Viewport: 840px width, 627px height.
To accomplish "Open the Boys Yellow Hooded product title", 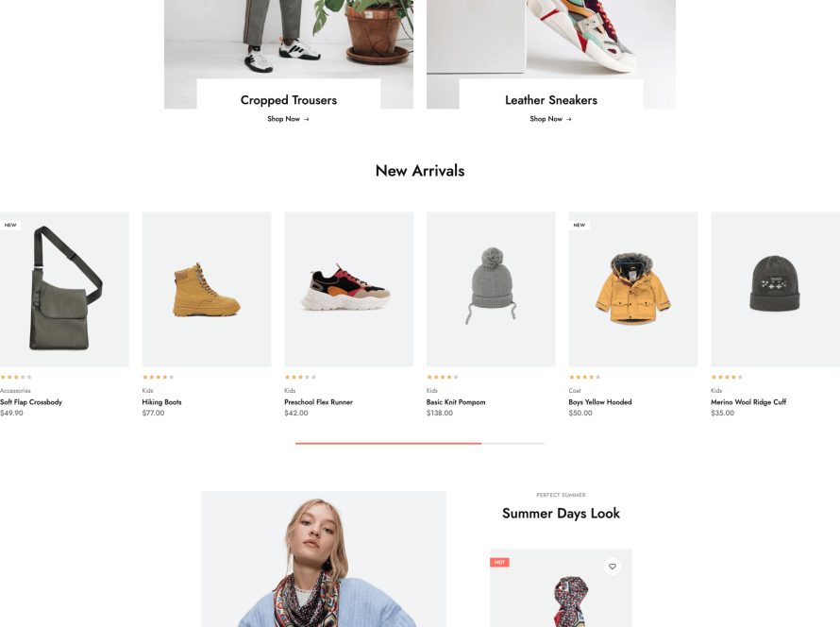I will coord(600,402).
